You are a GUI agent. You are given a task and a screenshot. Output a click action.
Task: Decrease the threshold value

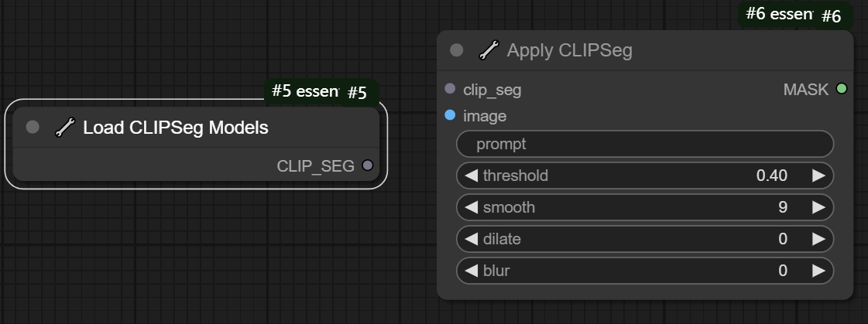(470, 176)
